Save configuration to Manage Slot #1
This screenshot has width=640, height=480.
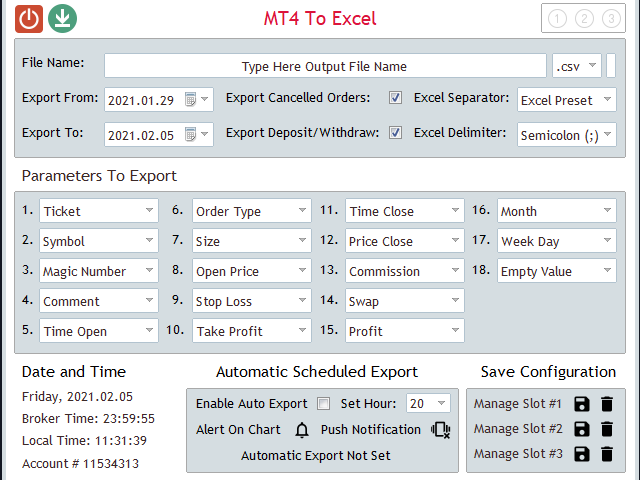coord(582,404)
